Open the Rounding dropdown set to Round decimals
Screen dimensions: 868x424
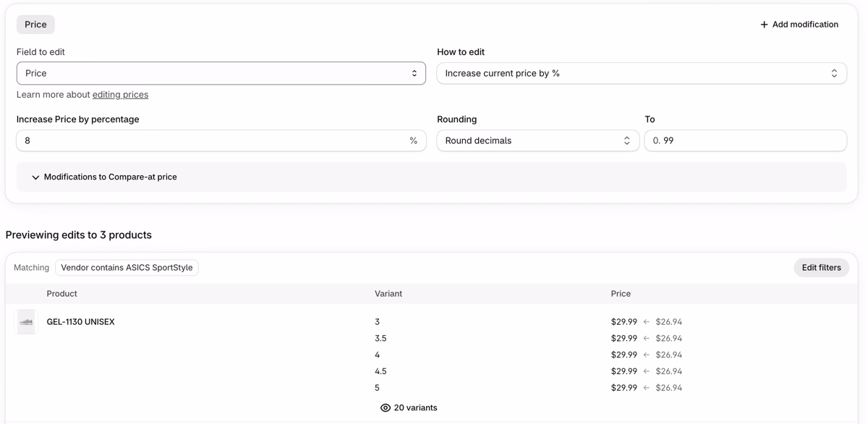tap(538, 140)
